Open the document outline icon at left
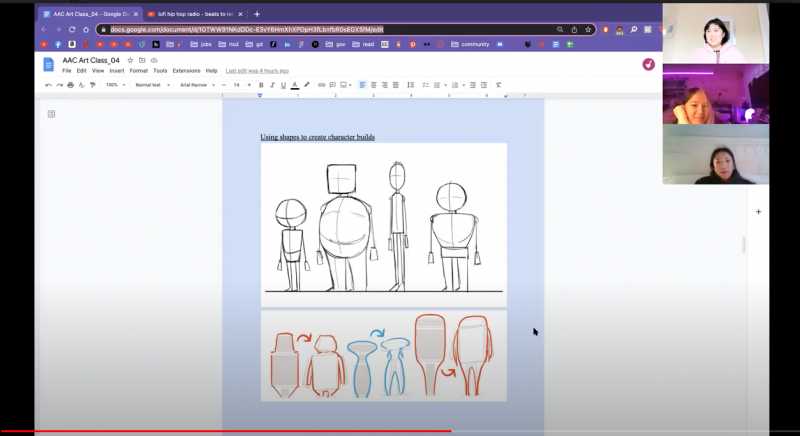This screenshot has height=436, width=800. coord(52,114)
